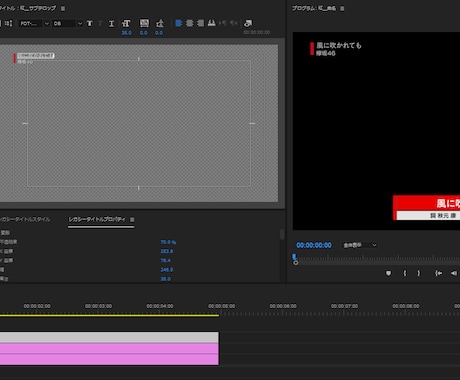
Task: Toggle italic text in title toolbar
Action: pyautogui.click(x=100, y=23)
